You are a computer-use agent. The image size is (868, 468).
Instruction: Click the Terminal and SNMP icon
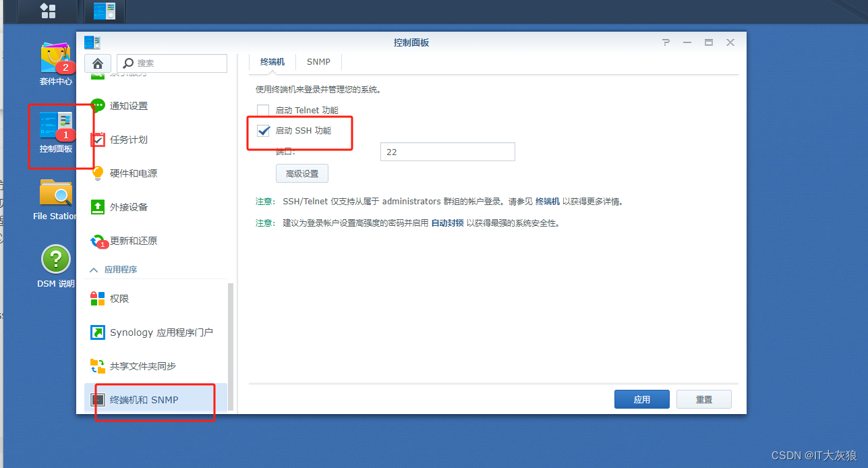98,400
